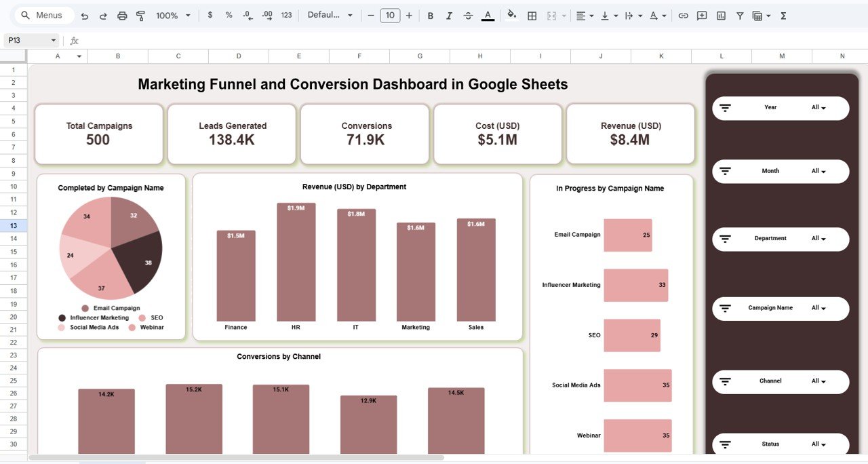Insert a chart
The height and width of the screenshot is (464, 868).
click(720, 15)
